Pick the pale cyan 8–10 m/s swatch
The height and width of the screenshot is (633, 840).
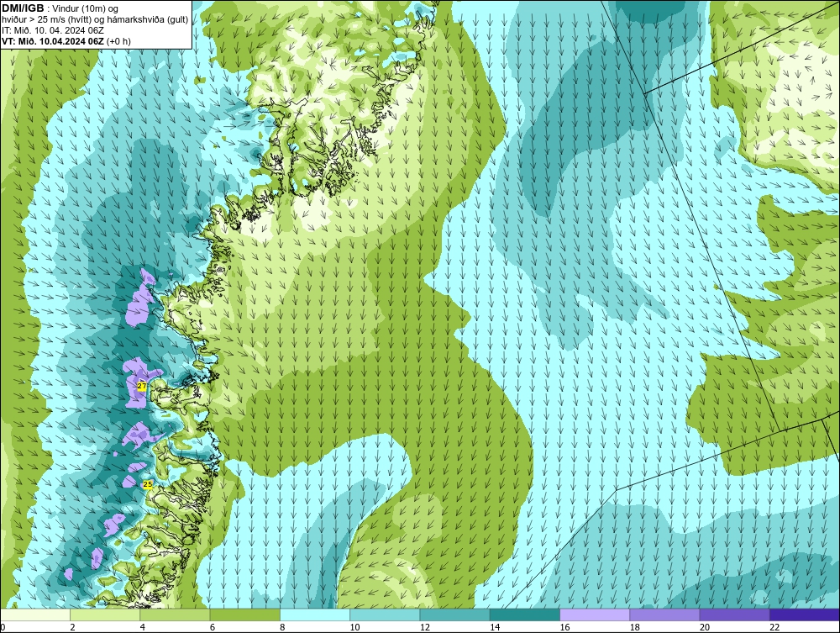pos(315,615)
